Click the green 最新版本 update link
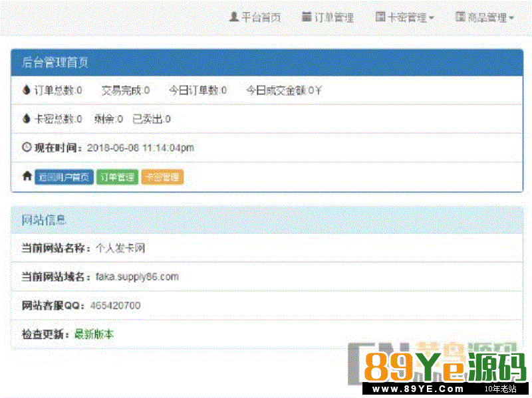This screenshot has width=532, height=398. coord(94,334)
